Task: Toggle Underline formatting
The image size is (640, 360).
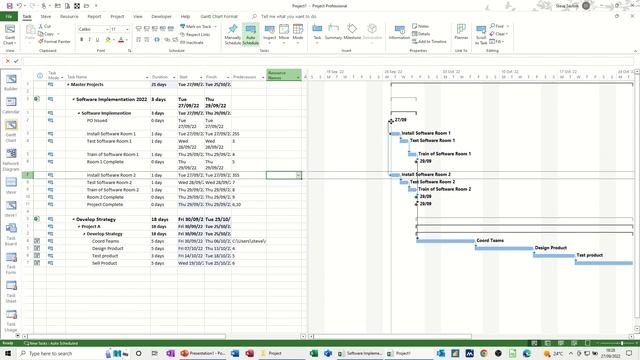Action: click(97, 40)
